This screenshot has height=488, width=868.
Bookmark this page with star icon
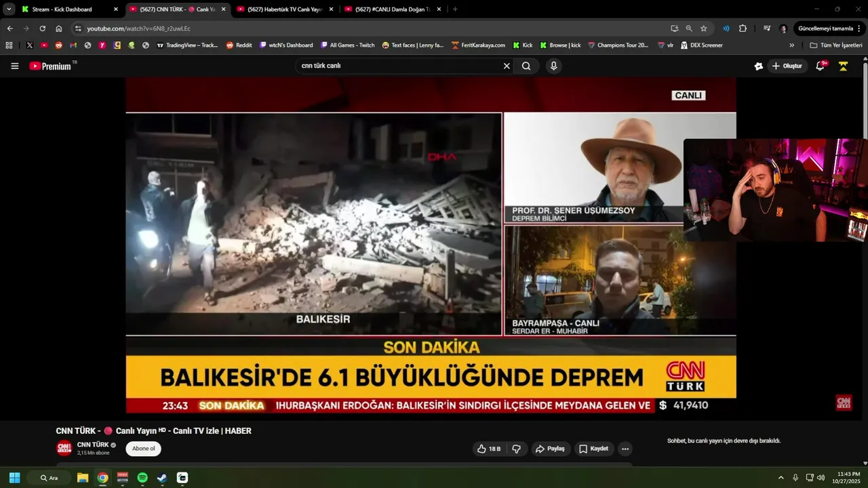(x=704, y=28)
